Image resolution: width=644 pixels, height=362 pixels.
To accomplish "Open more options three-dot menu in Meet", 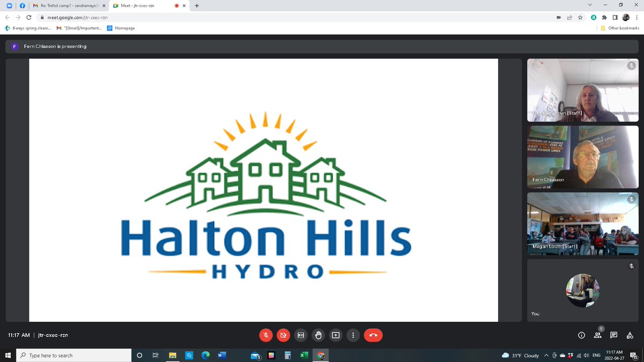I will [353, 335].
